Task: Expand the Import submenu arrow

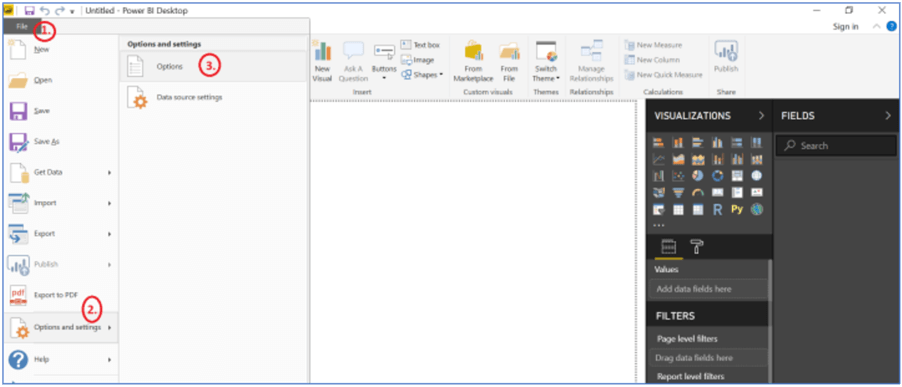Action: tap(109, 203)
